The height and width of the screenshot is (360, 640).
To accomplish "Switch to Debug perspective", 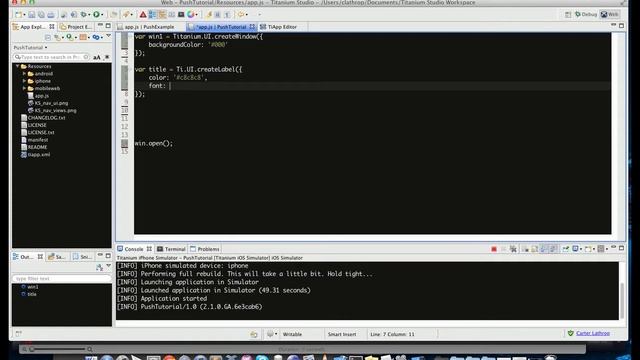I will pos(586,15).
